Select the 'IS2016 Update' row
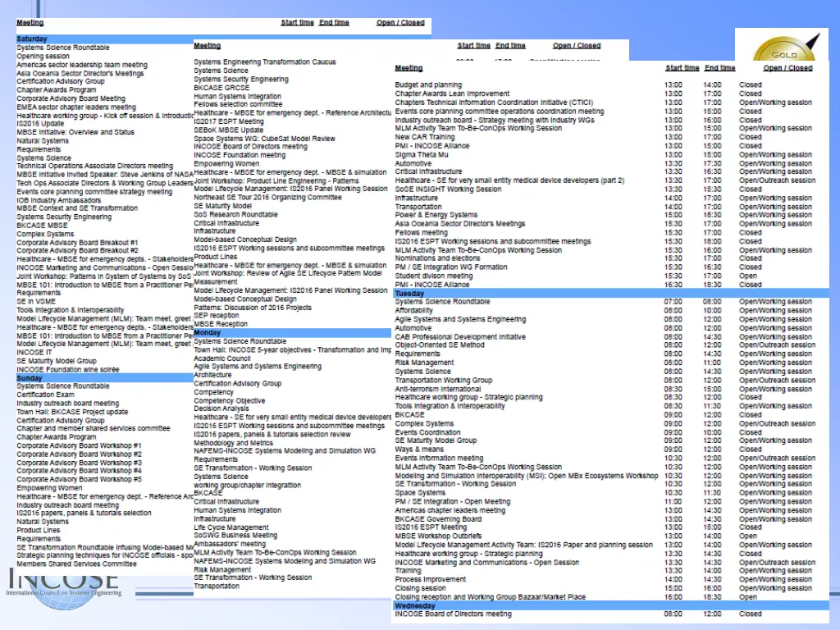 point(40,124)
